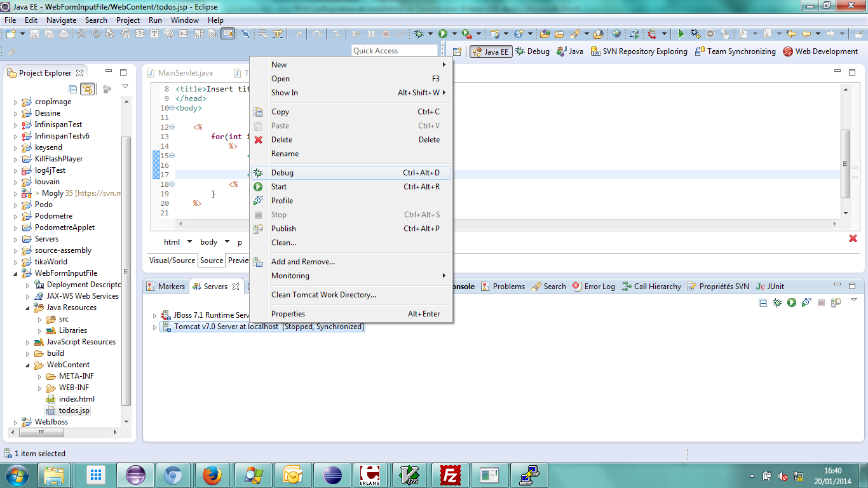Open the Team Synchronizing perspective

pyautogui.click(x=735, y=51)
